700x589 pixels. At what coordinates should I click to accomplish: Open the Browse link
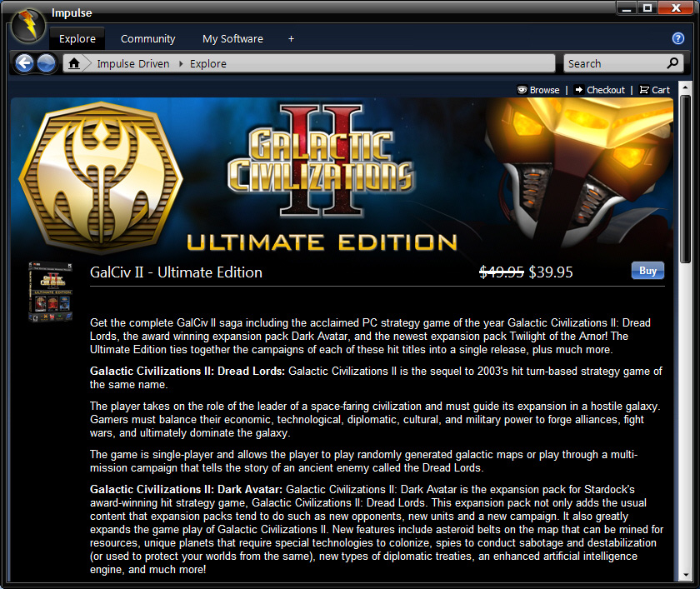(544, 90)
